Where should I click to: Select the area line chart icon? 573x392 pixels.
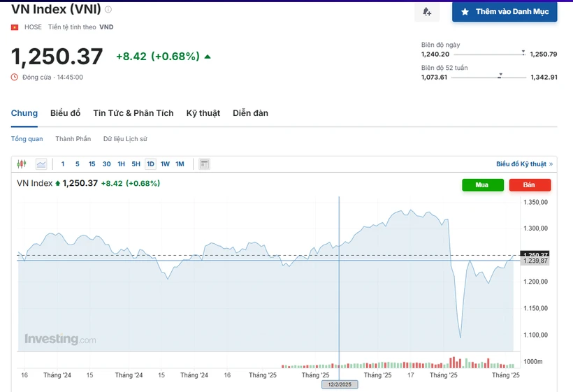(x=41, y=164)
